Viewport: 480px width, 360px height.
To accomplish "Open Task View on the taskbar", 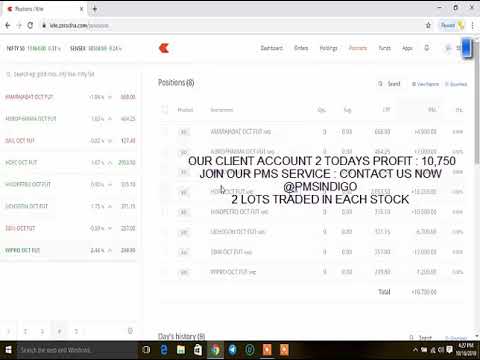I will 146,350.
